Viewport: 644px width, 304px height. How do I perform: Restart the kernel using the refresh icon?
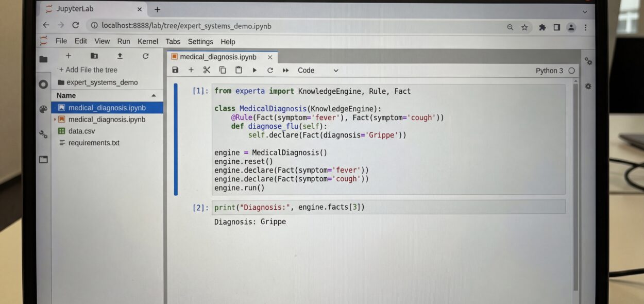[x=270, y=70]
